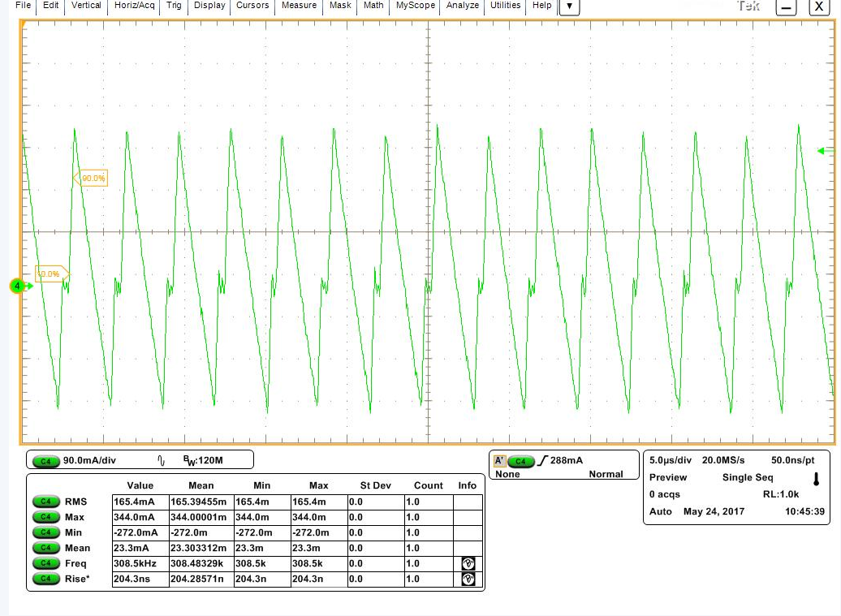Viewport: 841px width, 616px height.
Task: Click the thermometer icon in acquisition readout
Action: (816, 479)
